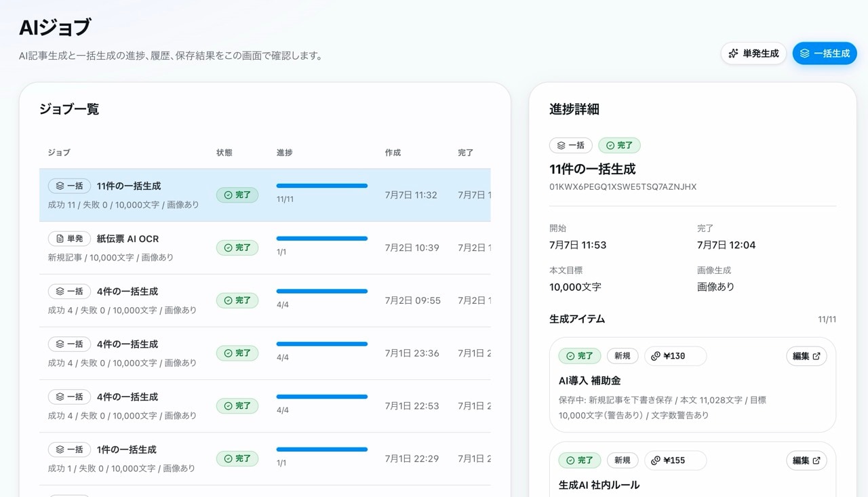The image size is (868, 497).
Task: Click the 一括 badge in the 進捗詳細 panel header
Action: (570, 145)
